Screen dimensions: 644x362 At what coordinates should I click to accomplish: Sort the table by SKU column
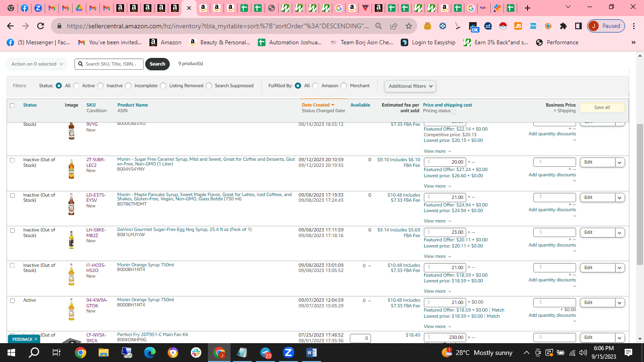pos(91,105)
